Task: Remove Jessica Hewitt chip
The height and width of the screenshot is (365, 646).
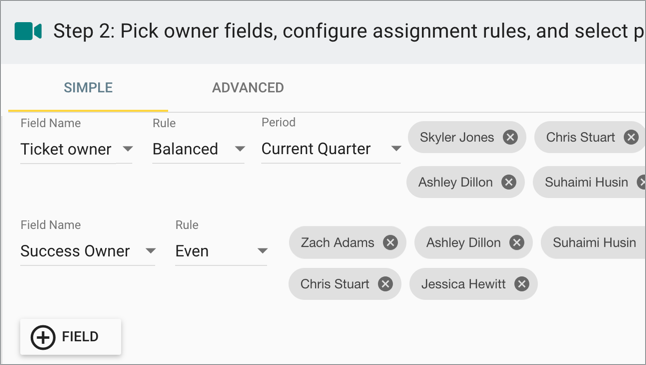Action: tap(522, 284)
